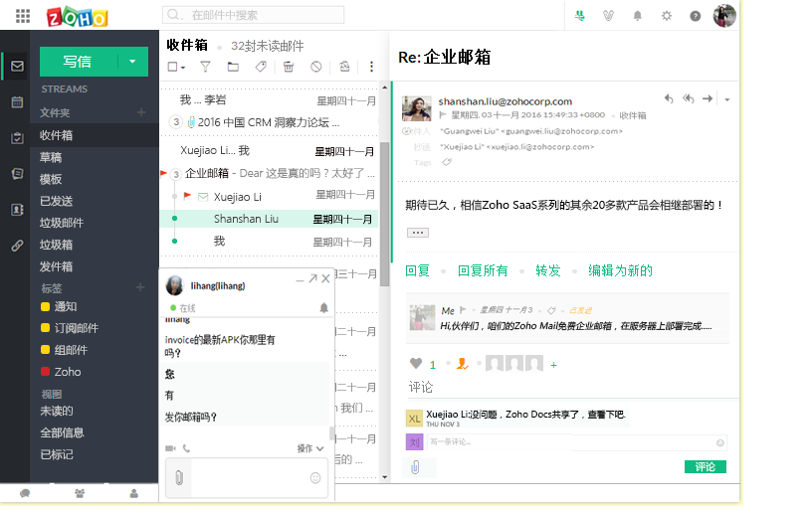Screen dimensions: 812x512
Task: Click the green 评论 submit button
Action: (705, 467)
